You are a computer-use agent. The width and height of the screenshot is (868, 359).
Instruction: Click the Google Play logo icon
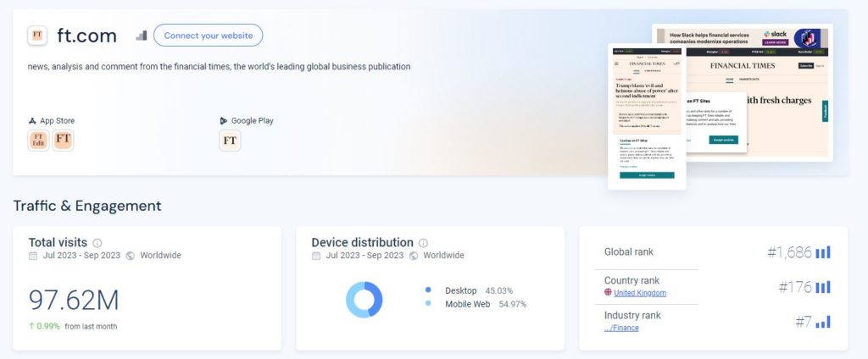point(223,120)
